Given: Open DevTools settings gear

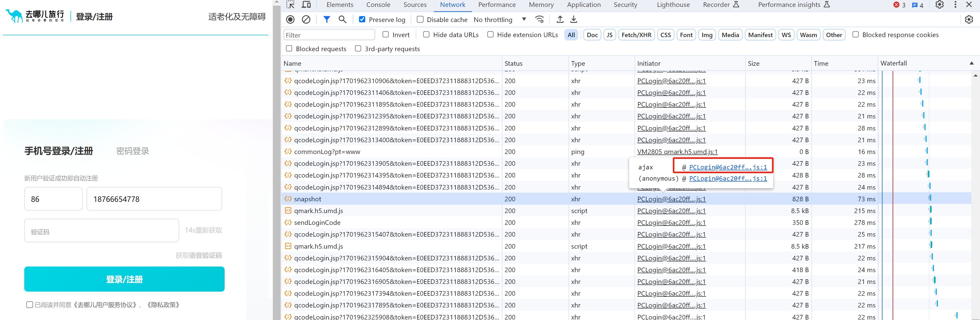Looking at the screenshot, I should click(x=940, y=5).
